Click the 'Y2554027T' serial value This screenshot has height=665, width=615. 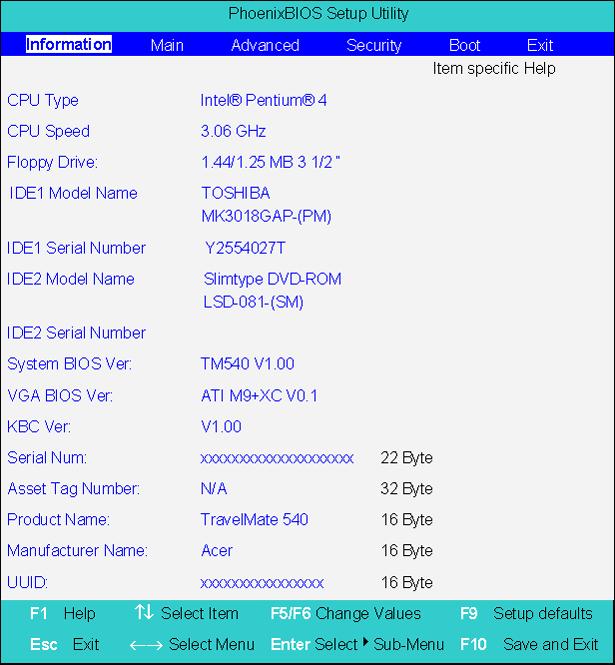coord(245,248)
